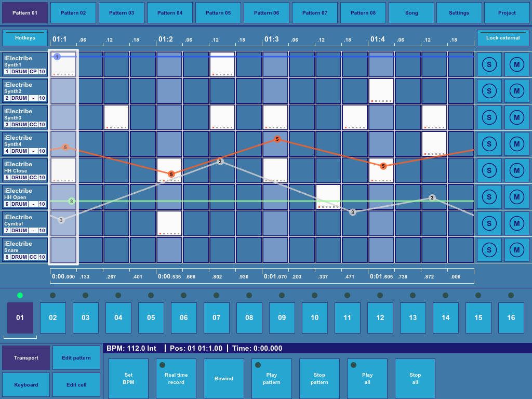Select the orange automation point labeled 5

278,139
